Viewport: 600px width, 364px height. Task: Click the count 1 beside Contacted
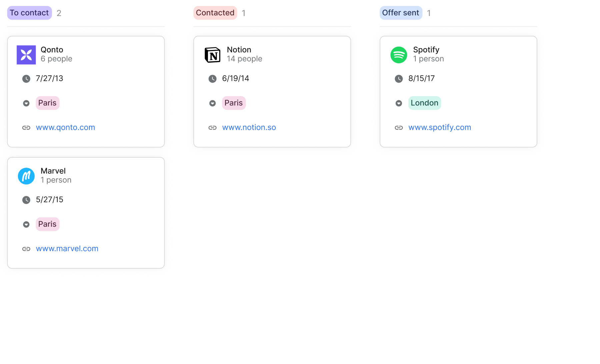click(244, 13)
